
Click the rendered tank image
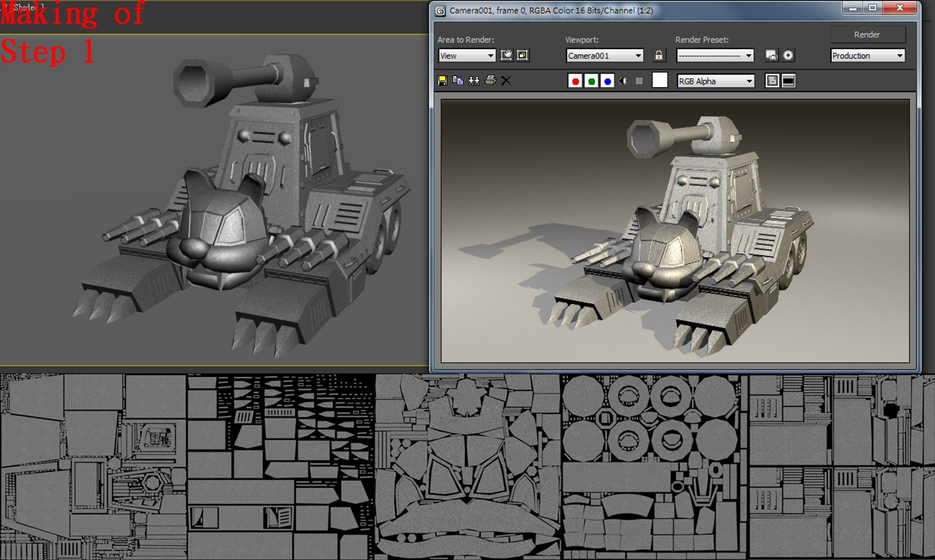[675, 231]
